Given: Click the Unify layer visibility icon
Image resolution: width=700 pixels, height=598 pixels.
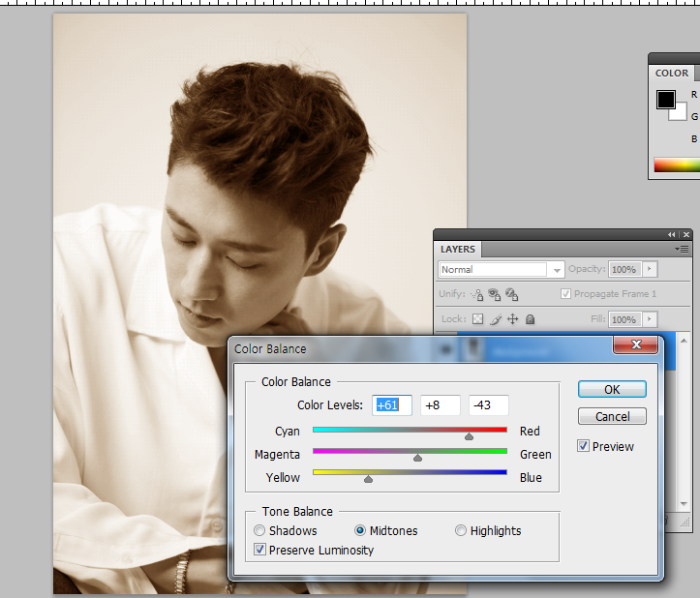Looking at the screenshot, I should pyautogui.click(x=494, y=294).
